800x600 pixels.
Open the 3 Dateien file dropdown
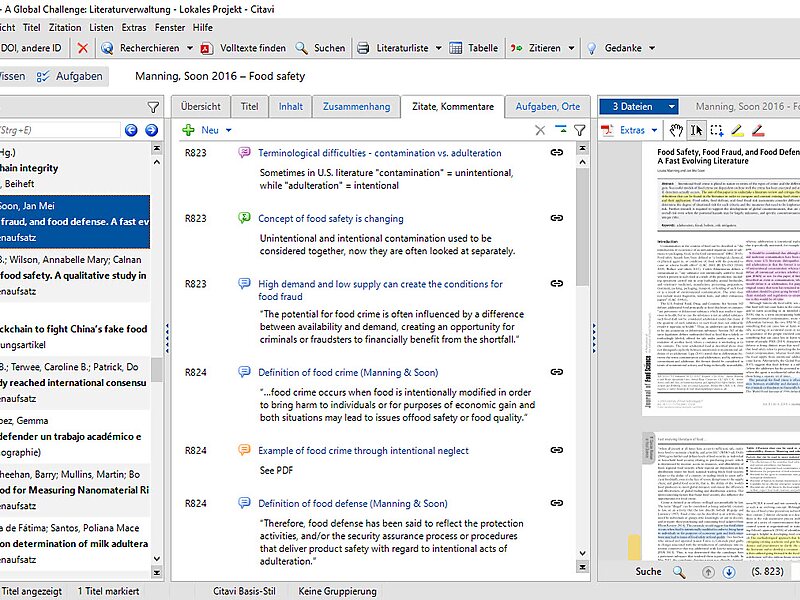pos(639,107)
